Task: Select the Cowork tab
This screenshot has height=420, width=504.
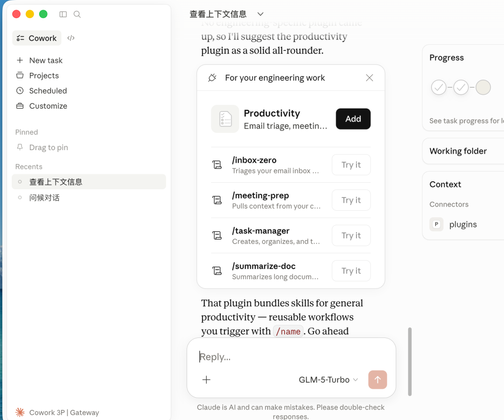Action: (x=37, y=38)
